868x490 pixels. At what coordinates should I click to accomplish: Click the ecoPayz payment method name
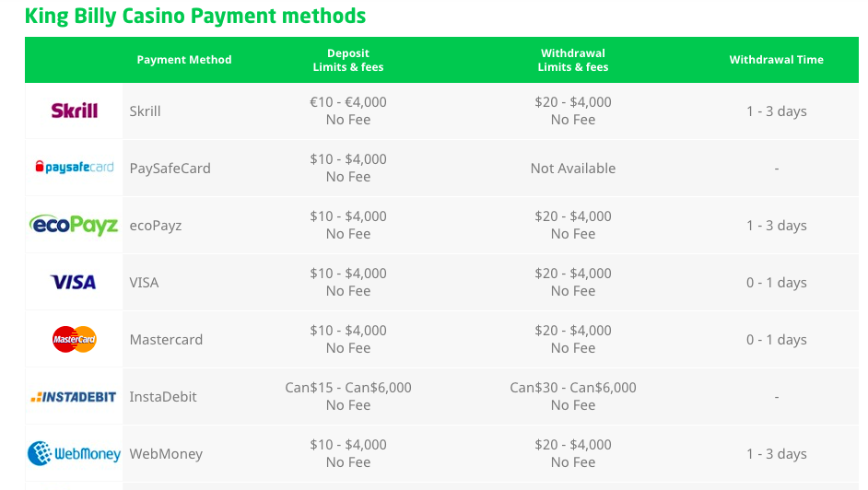[156, 226]
